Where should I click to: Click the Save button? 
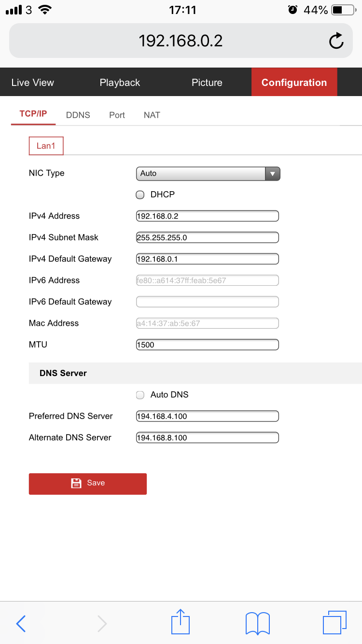88,483
